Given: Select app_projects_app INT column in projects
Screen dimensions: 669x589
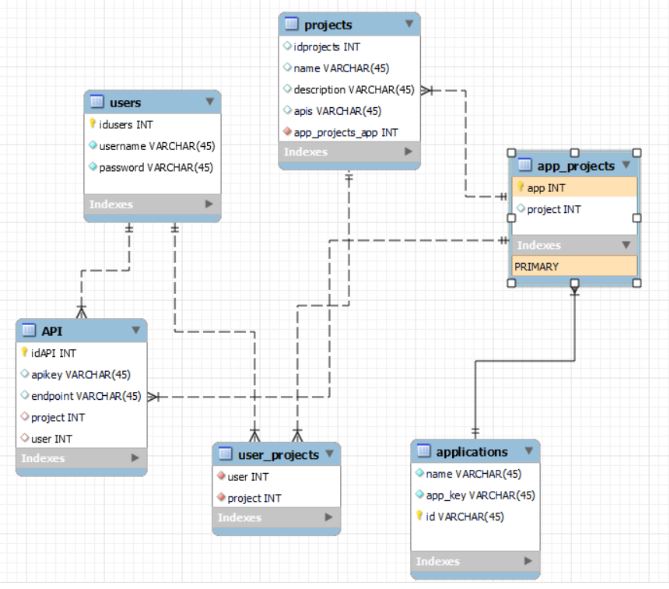Looking at the screenshot, I should [346, 132].
